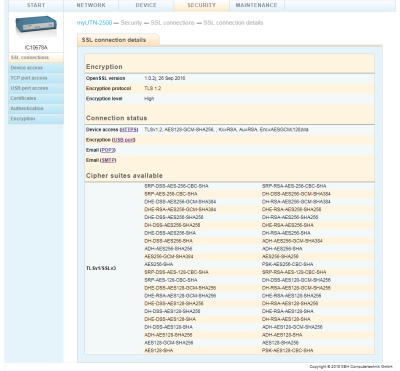Click the SRP-AES-128-CBC-SHA cipher entry

171,280
